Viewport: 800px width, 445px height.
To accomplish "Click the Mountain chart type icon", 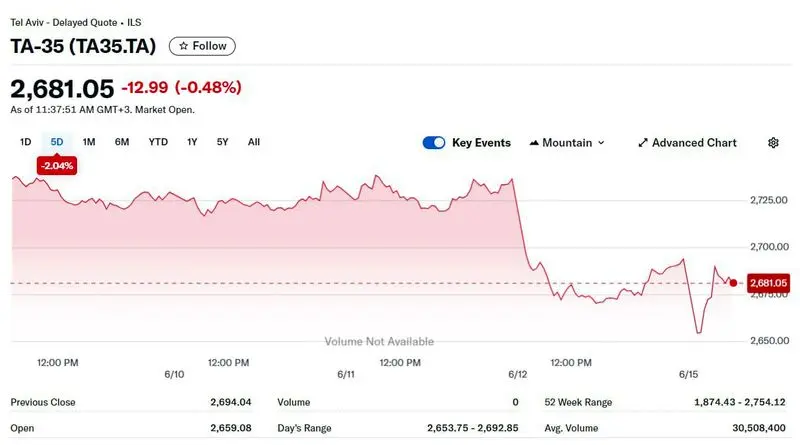I will click(x=533, y=143).
